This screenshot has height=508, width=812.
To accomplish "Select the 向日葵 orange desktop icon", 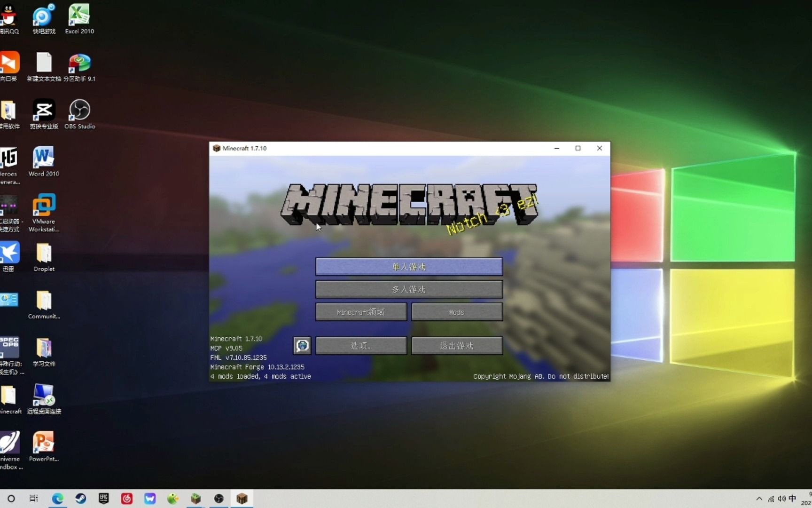I will coord(9,67).
